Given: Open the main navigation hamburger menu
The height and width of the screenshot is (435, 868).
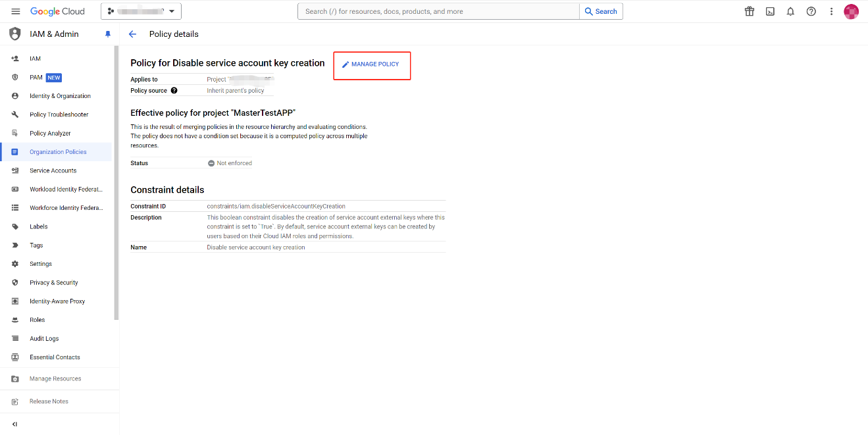Looking at the screenshot, I should tap(16, 11).
